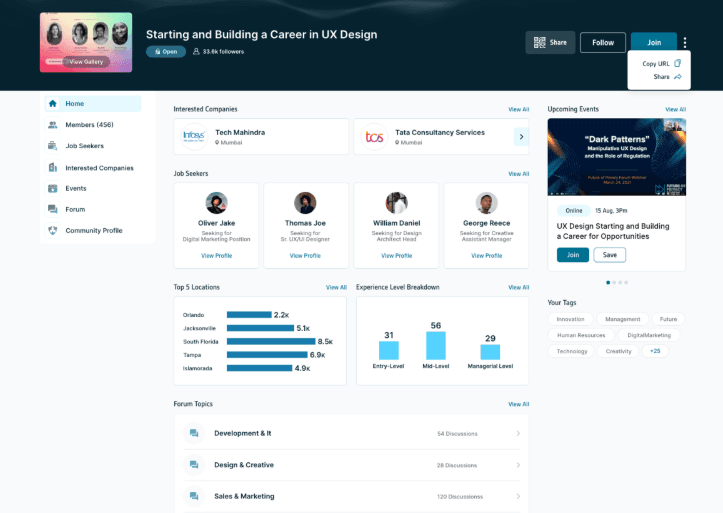This screenshot has width=723, height=513.
Task: Click the Home icon in sidebar
Action: [x=53, y=104]
